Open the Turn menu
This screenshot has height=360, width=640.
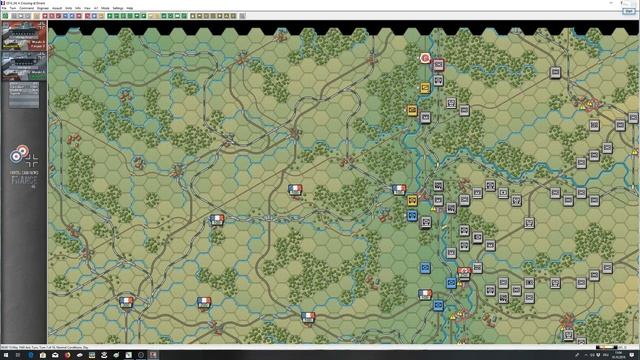point(13,8)
